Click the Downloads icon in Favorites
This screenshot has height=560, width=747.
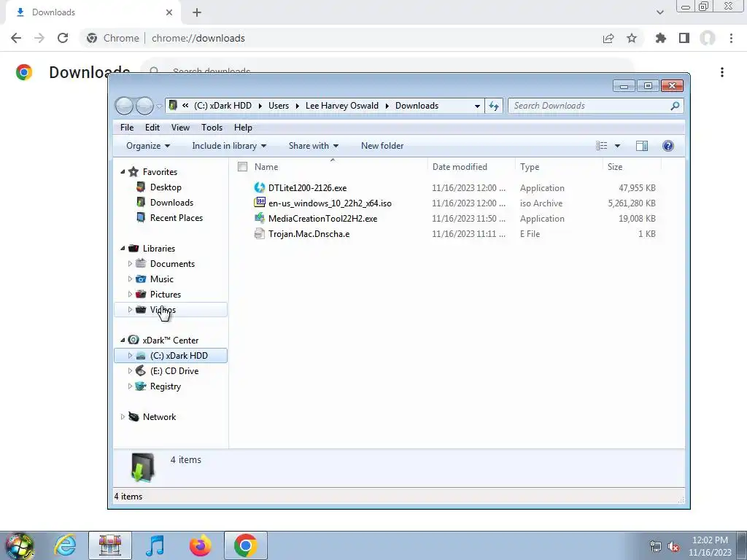[x=141, y=202]
